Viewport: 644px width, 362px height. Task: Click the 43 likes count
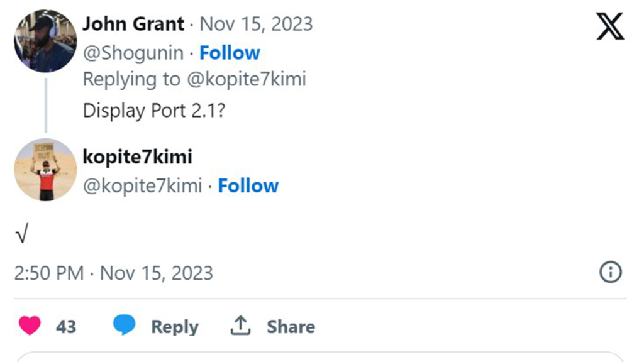pos(66,326)
